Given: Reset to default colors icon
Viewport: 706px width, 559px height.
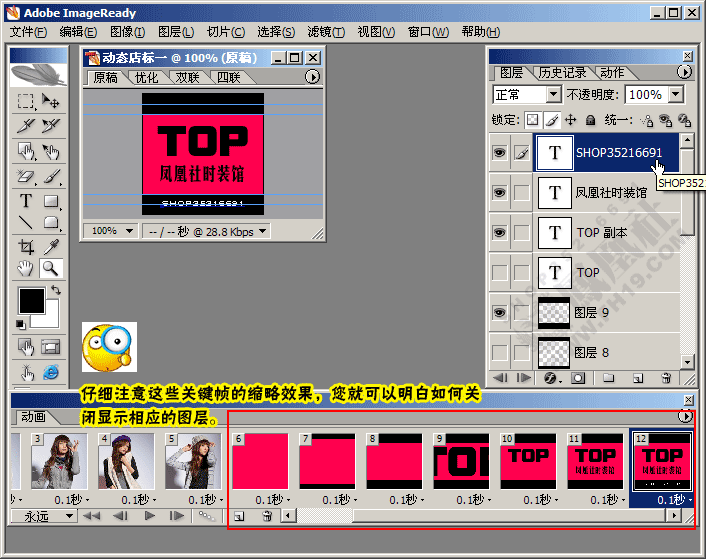Looking at the screenshot, I should (x=20, y=324).
